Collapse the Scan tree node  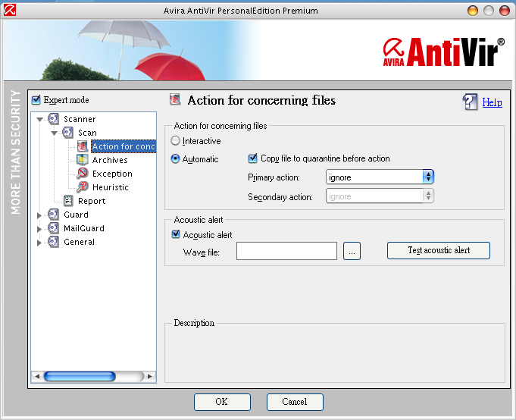click(55, 133)
